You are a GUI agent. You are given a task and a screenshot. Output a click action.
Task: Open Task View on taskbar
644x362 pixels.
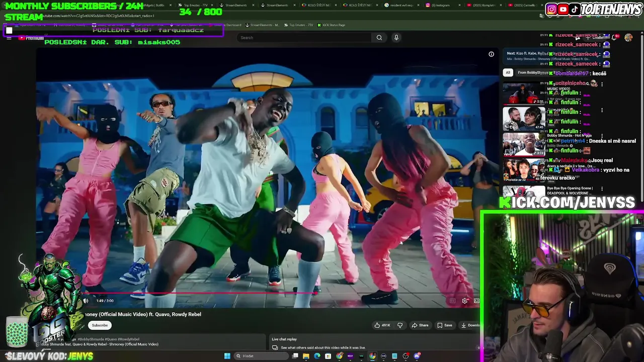(x=295, y=356)
